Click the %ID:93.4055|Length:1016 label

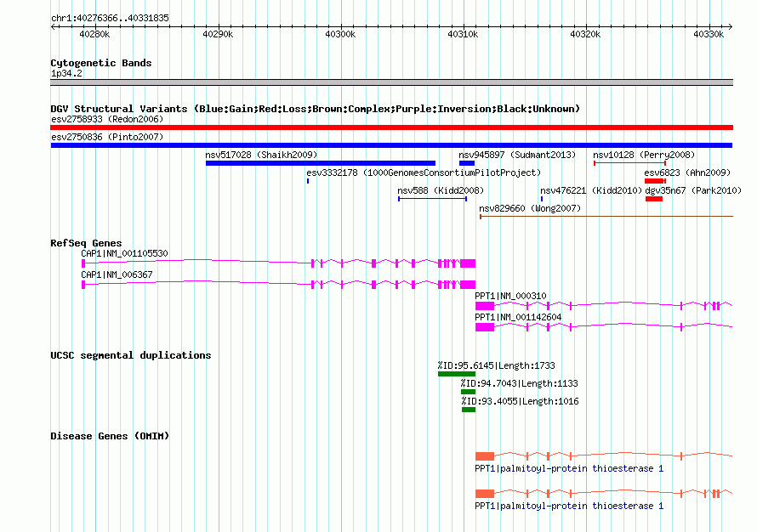point(520,401)
